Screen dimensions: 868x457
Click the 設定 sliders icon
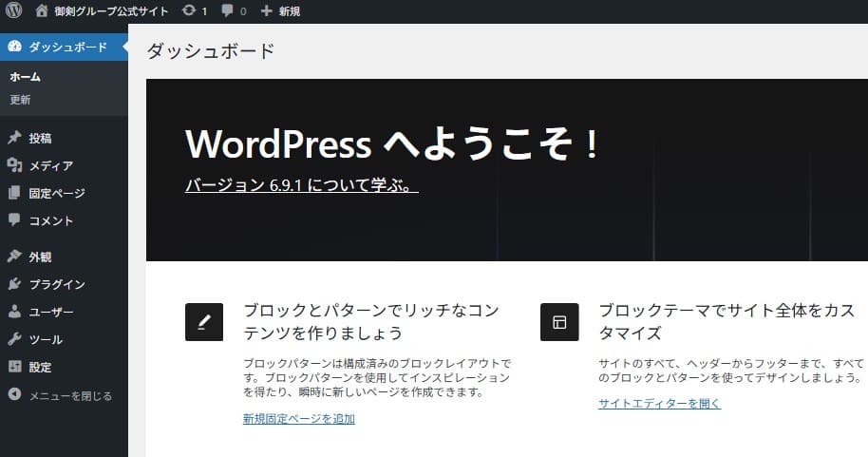pyautogui.click(x=14, y=366)
